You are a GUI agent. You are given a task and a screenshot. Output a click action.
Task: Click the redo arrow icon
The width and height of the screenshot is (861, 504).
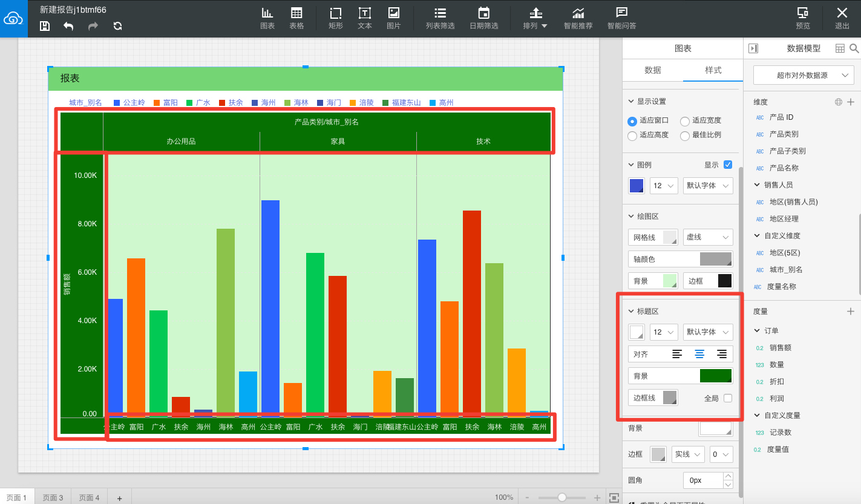point(93,26)
